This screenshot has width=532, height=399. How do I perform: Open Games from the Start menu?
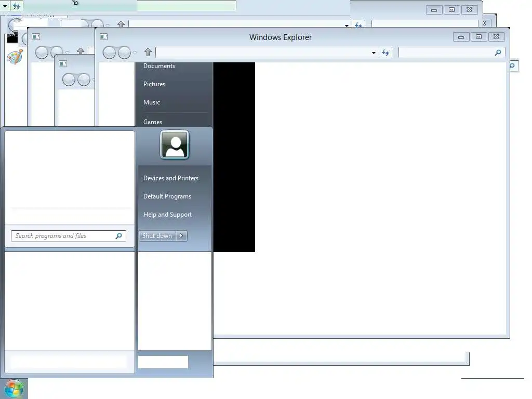click(153, 122)
